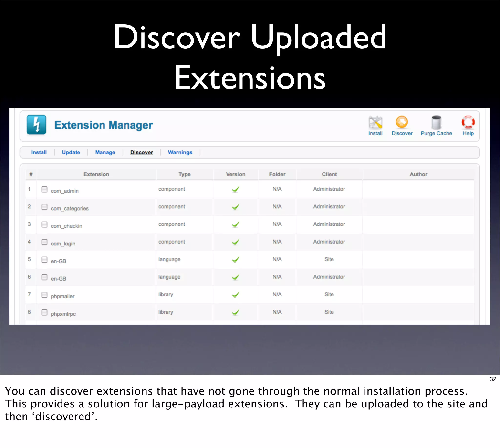Select the underlined Discover tab
The width and height of the screenshot is (500, 448).
point(142,152)
